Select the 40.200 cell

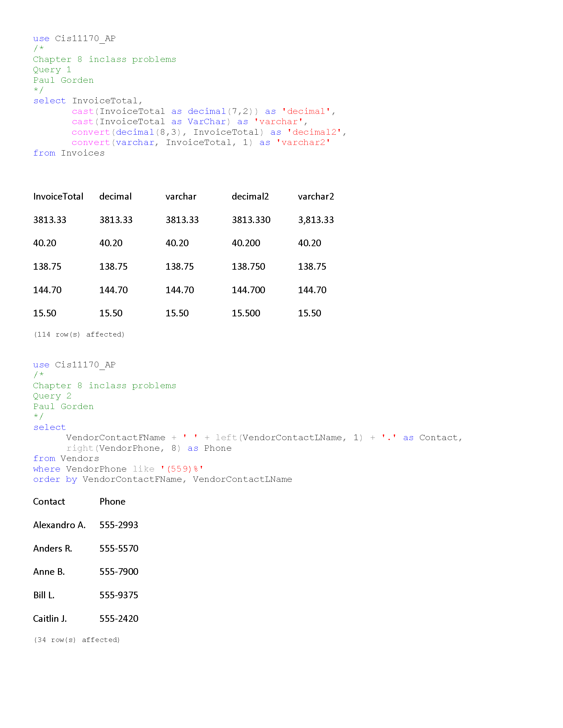pyautogui.click(x=246, y=243)
